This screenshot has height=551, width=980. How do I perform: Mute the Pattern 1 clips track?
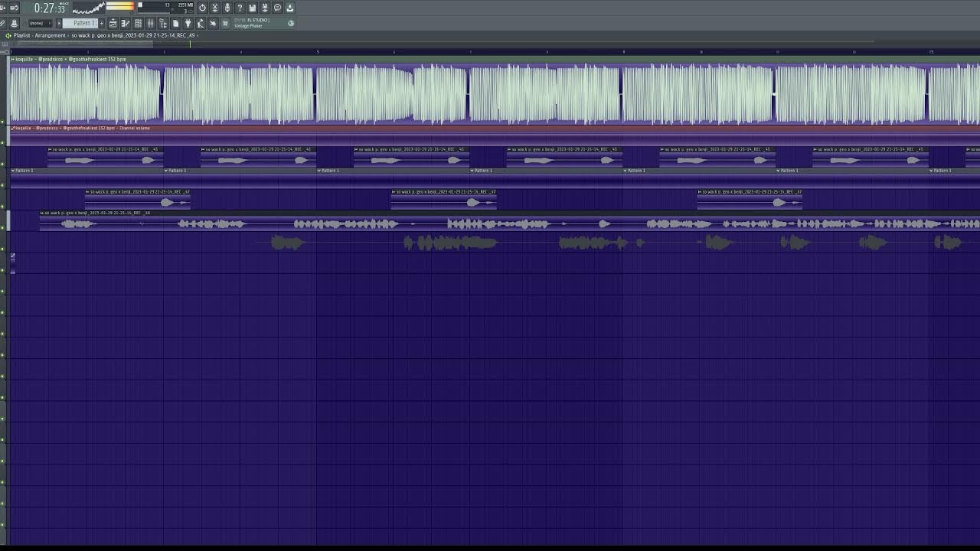pyautogui.click(x=3, y=185)
